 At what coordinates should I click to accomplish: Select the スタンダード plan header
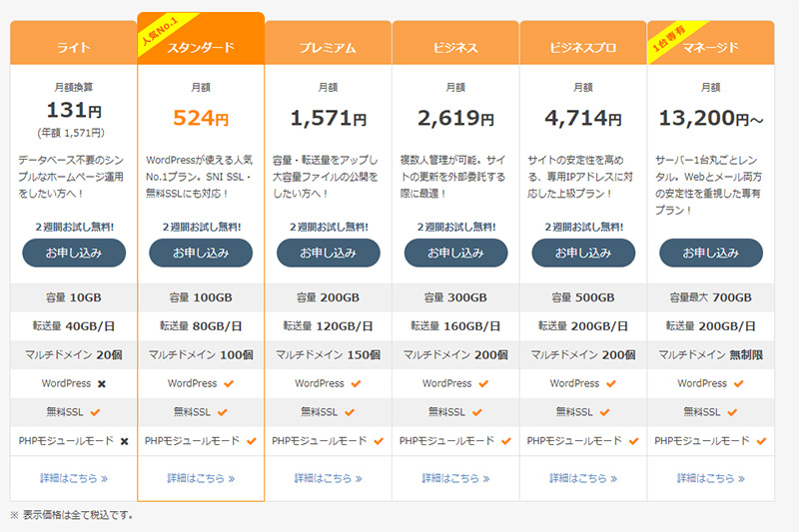coord(201,39)
